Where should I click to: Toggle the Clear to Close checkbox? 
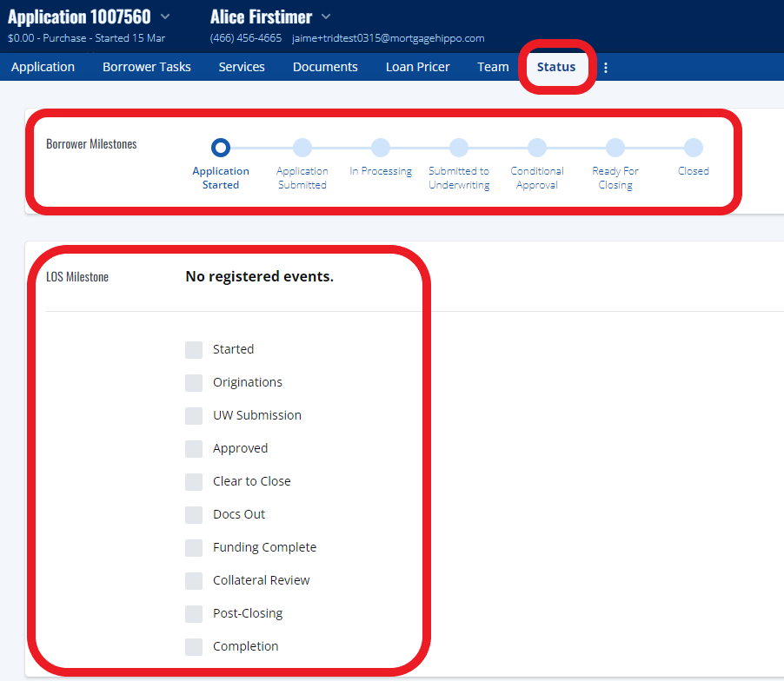(x=194, y=481)
